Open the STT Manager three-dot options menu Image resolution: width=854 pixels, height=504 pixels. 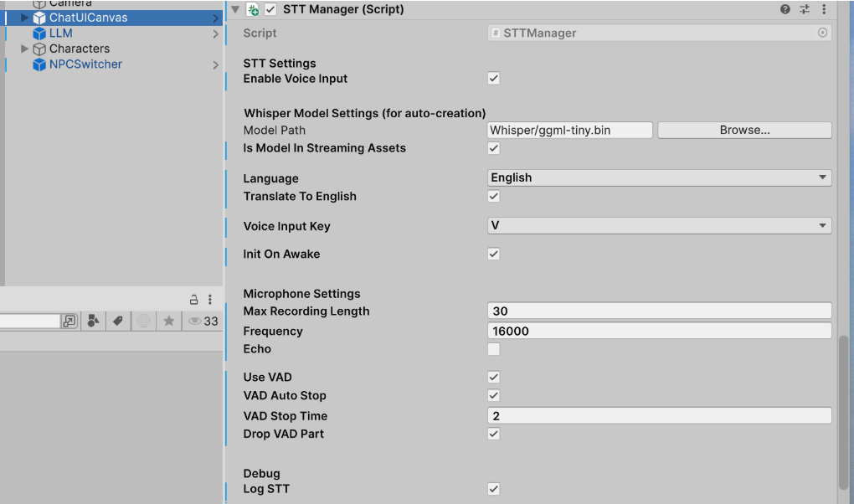point(824,9)
